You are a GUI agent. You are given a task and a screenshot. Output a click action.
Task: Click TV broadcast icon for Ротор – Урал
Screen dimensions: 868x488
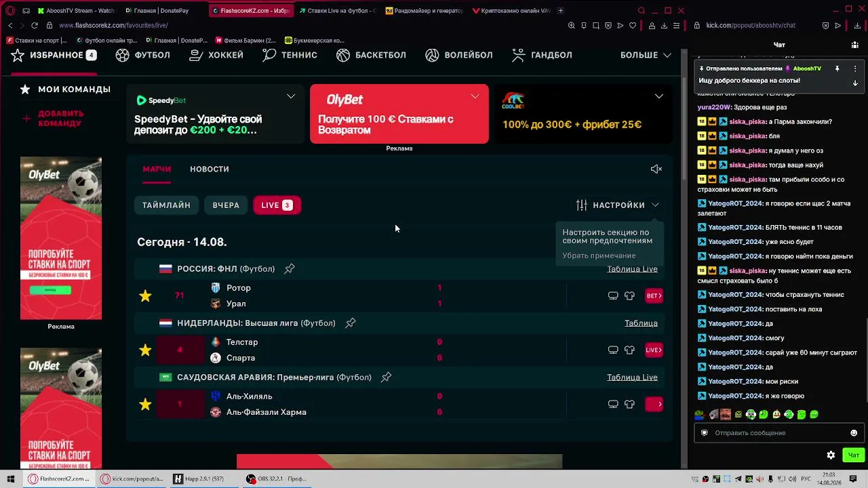pos(613,296)
